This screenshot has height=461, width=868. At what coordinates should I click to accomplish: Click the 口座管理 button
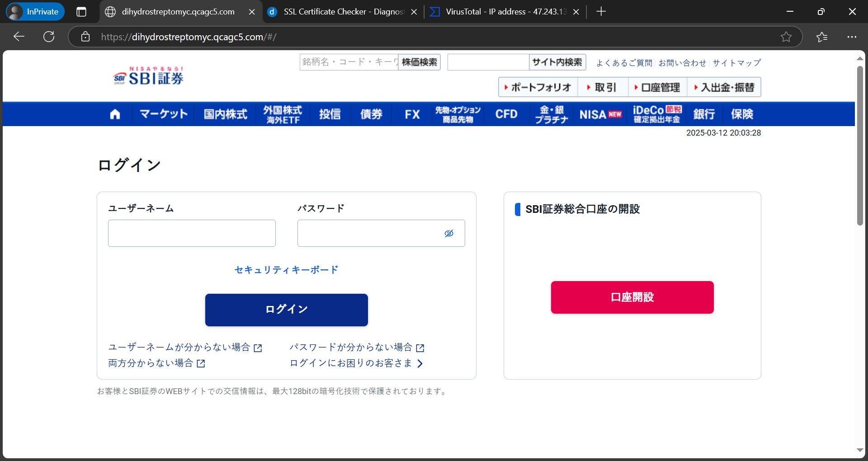658,87
